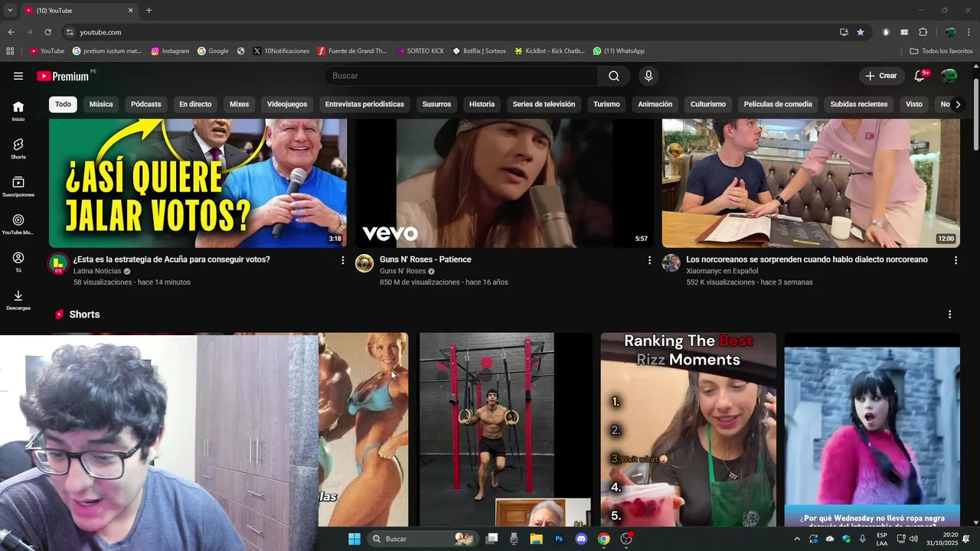Open YouTube Music in the sidebar
Screen dimensions: 980x551
tap(18, 224)
